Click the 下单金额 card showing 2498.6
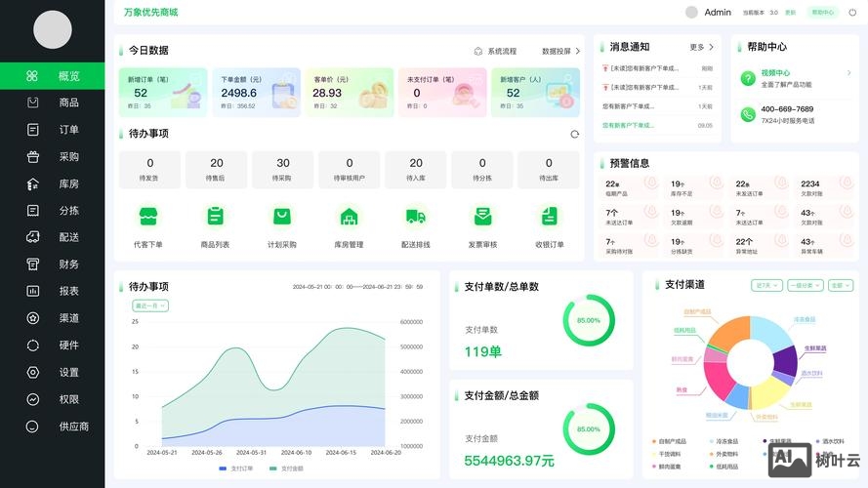The height and width of the screenshot is (488, 868). pos(257,92)
